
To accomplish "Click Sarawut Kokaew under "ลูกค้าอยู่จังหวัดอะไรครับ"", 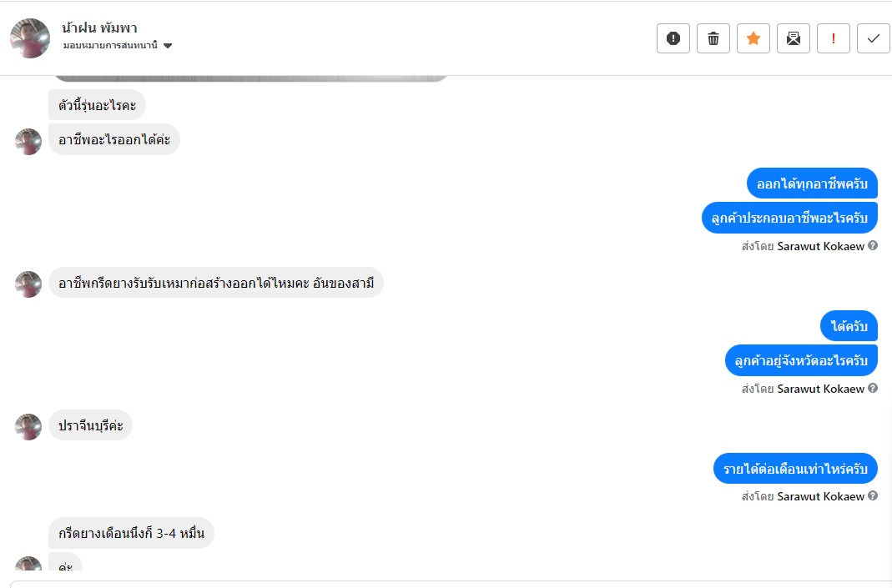I will [x=820, y=389].
